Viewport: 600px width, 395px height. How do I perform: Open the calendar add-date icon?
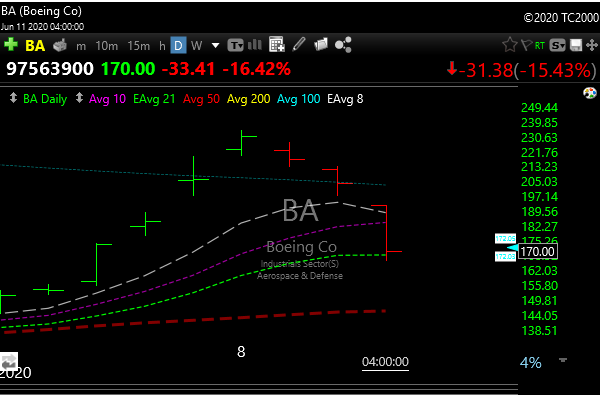277,45
